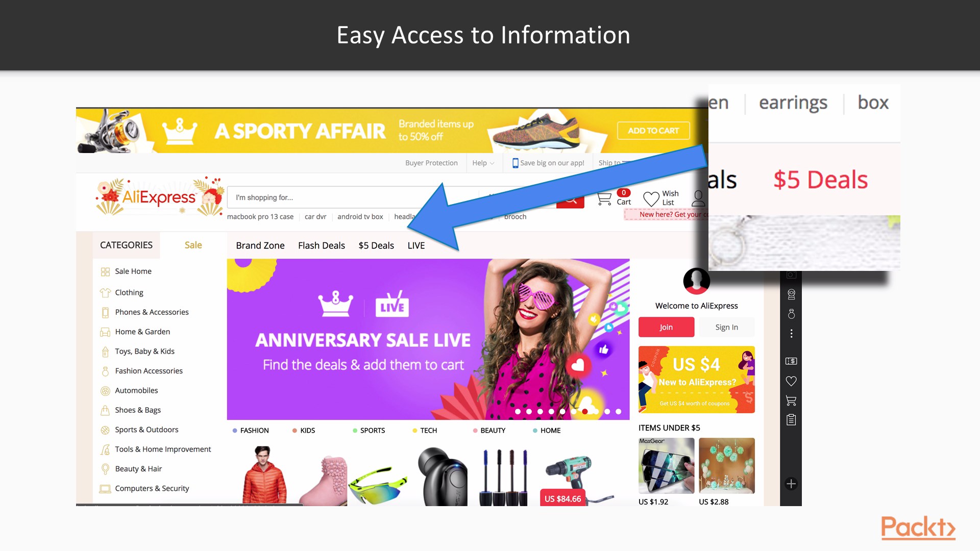980x551 pixels.
Task: Toggle the FASHION category filter dot
Action: coord(234,431)
